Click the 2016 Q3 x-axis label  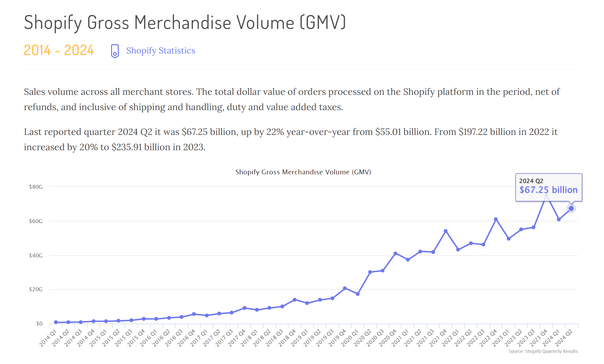pos(174,338)
